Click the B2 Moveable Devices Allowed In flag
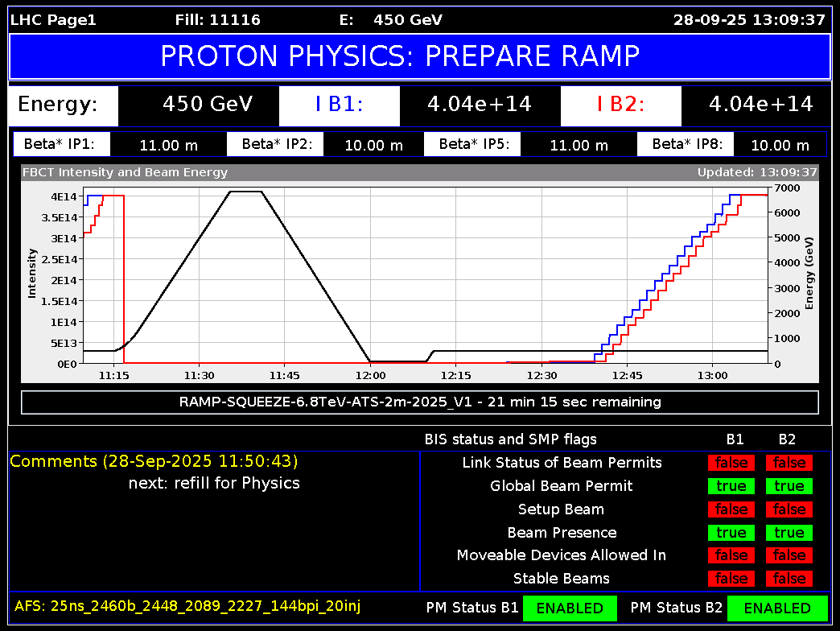This screenshot has height=631, width=840. tap(789, 555)
